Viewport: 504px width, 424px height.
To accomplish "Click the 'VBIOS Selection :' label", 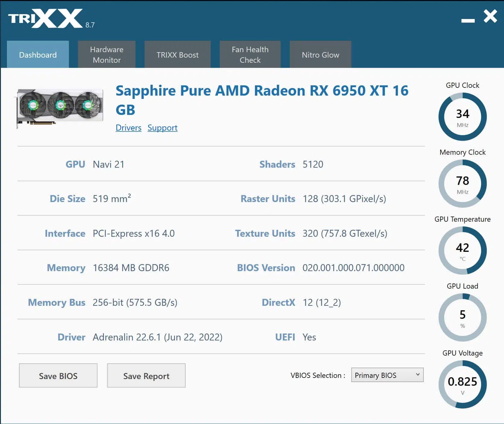I will [x=318, y=375].
